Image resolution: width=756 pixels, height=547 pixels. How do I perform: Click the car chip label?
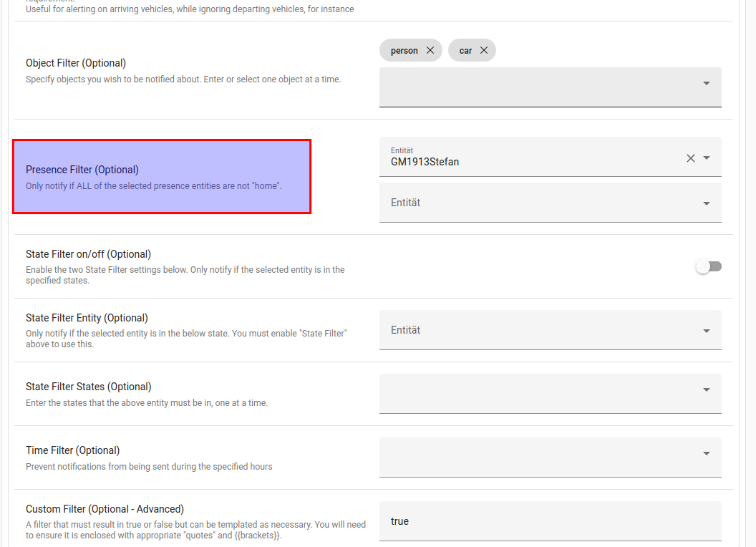tap(465, 51)
